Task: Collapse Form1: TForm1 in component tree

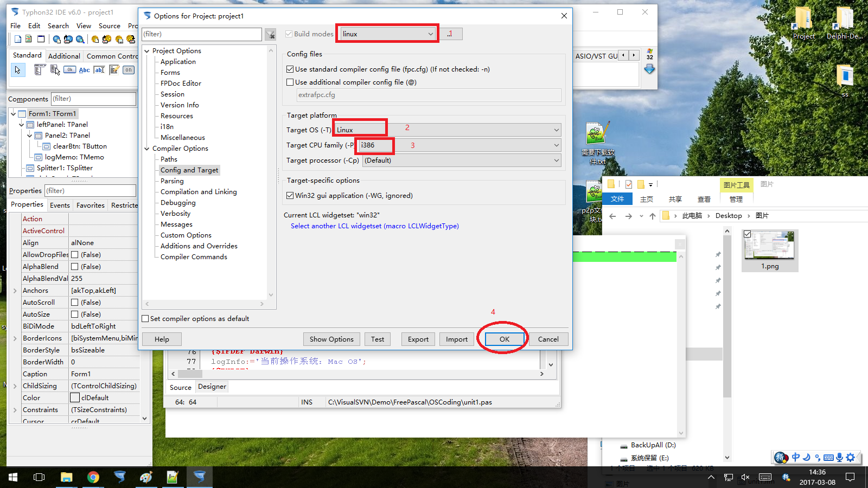Action: pos(14,114)
